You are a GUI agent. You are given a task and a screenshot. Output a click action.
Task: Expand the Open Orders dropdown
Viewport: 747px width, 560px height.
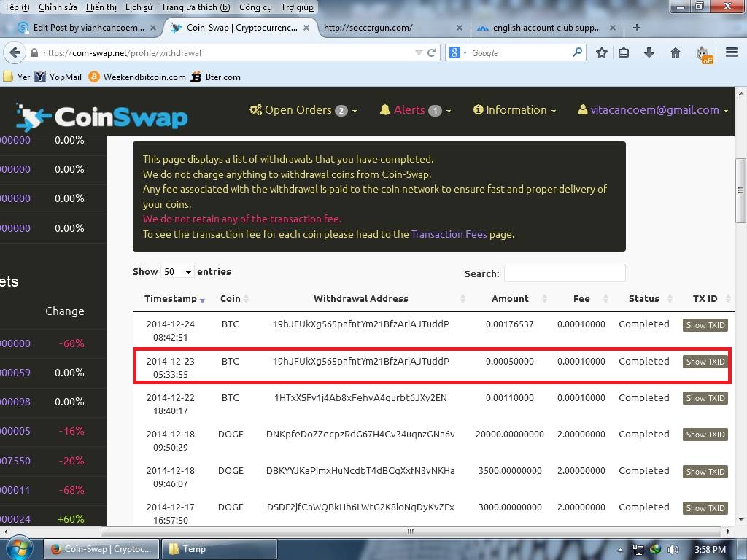tap(303, 110)
